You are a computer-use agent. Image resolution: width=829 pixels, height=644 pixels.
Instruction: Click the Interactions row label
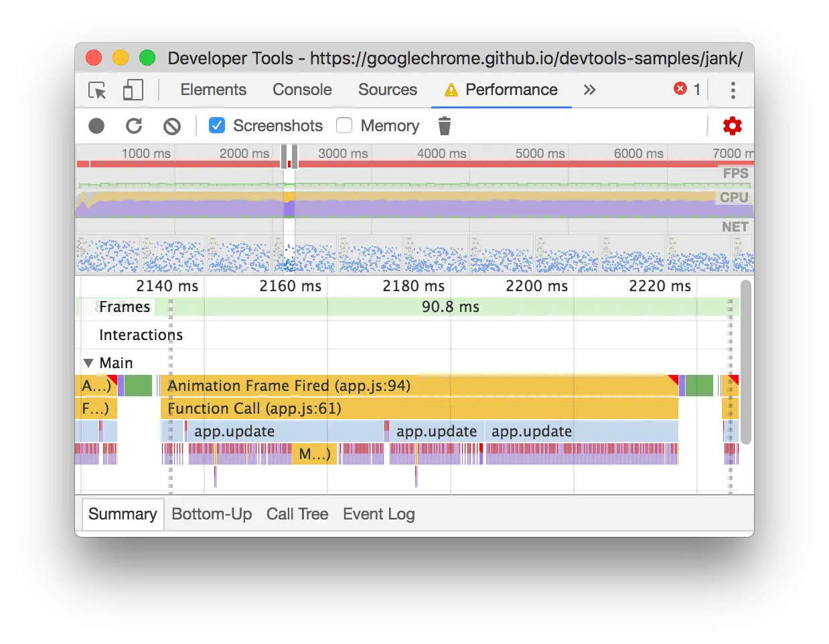(x=141, y=335)
